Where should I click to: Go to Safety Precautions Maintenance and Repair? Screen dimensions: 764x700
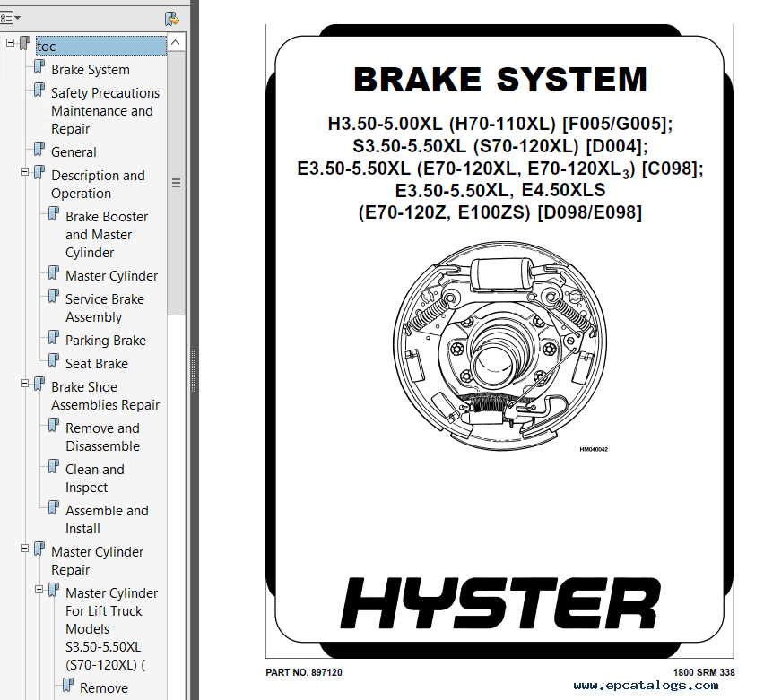coord(105,111)
